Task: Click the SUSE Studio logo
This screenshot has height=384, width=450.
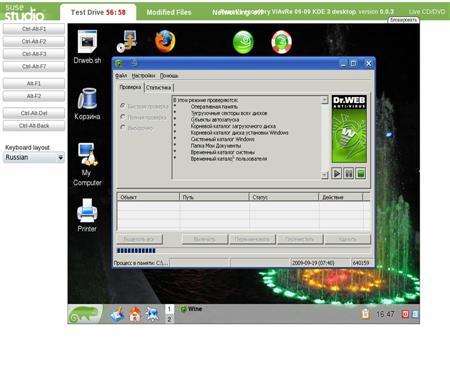Action: (x=25, y=13)
